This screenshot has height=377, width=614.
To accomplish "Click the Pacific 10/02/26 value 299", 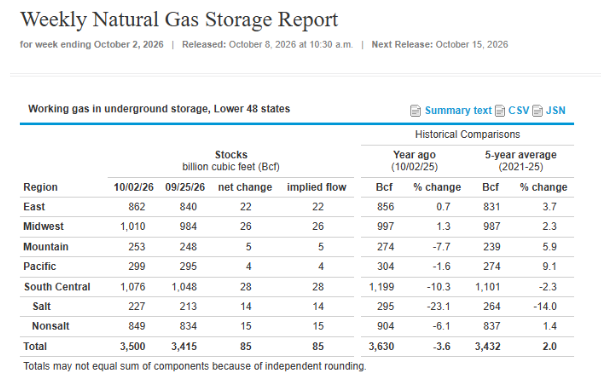I will point(137,266).
